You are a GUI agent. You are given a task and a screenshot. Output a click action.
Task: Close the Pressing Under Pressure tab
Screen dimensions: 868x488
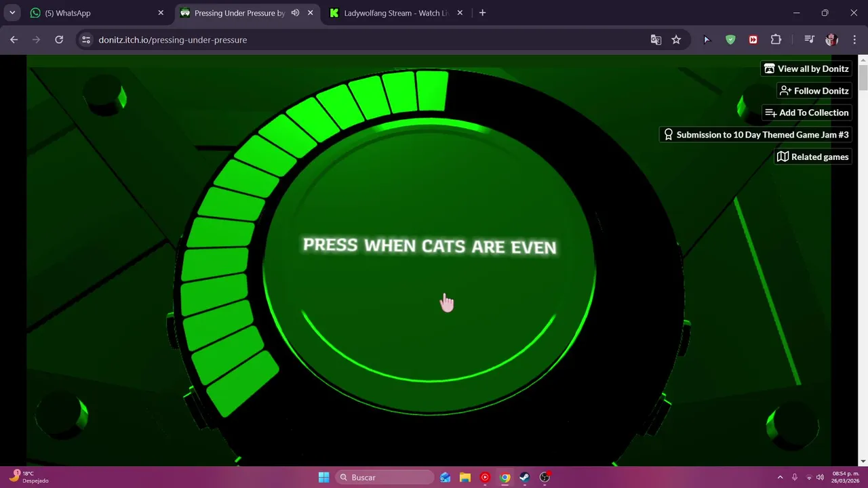tap(311, 13)
